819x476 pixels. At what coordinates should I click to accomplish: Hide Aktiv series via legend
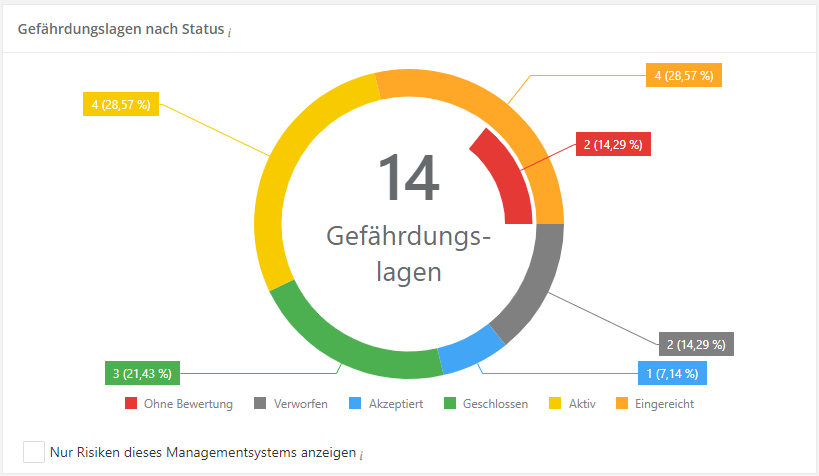[582, 404]
